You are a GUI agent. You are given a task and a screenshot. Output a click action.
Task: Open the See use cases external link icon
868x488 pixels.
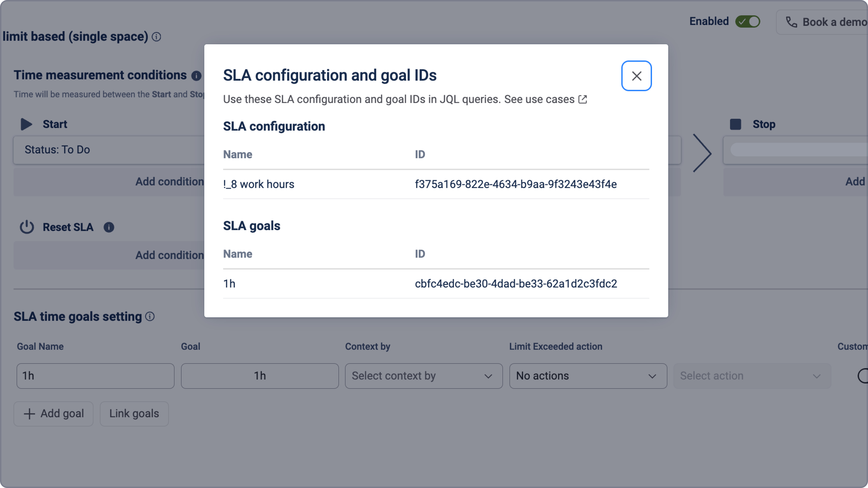583,99
